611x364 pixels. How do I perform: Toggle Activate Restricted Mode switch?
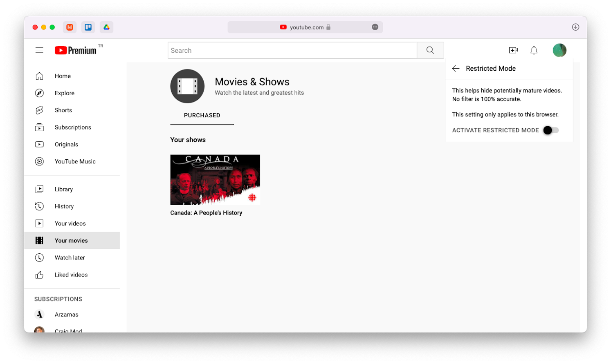click(550, 130)
